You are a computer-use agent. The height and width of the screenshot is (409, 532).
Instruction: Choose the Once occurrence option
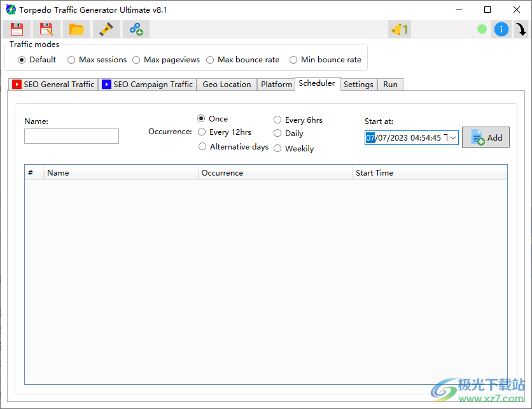201,118
